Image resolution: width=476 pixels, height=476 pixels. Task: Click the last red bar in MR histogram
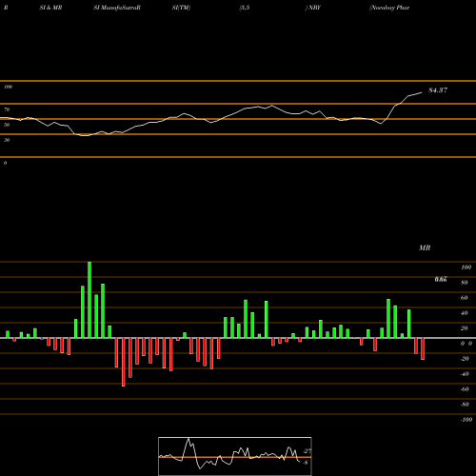coord(423,348)
